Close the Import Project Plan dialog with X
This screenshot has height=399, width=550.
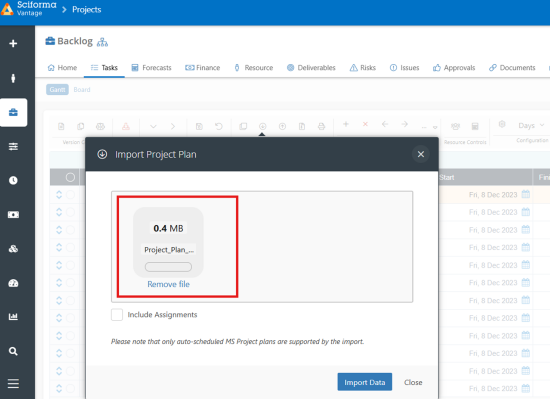[421, 154]
